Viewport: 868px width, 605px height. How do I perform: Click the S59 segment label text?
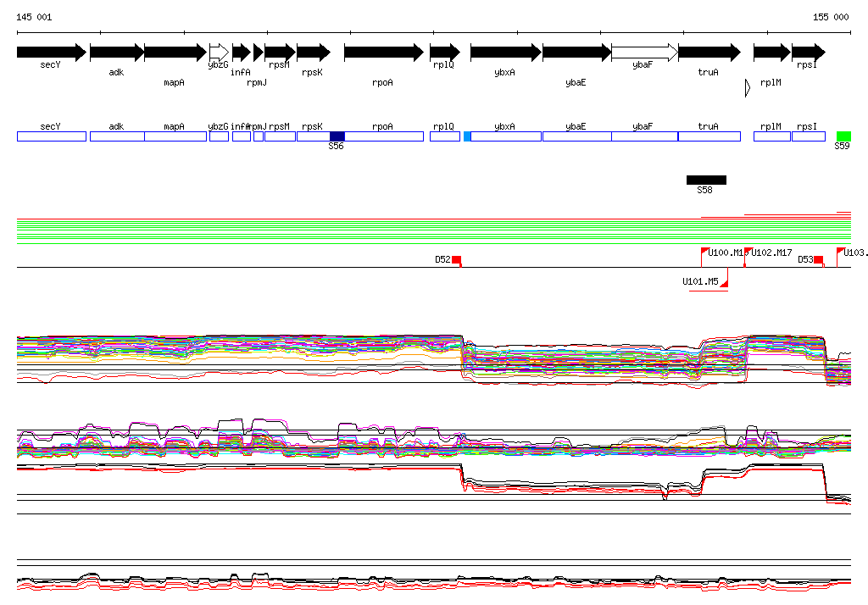[842, 146]
